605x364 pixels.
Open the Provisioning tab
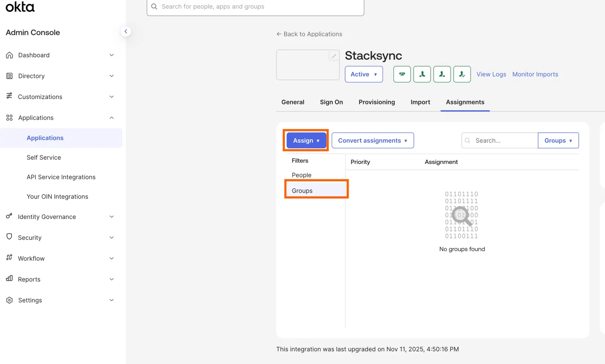[377, 102]
